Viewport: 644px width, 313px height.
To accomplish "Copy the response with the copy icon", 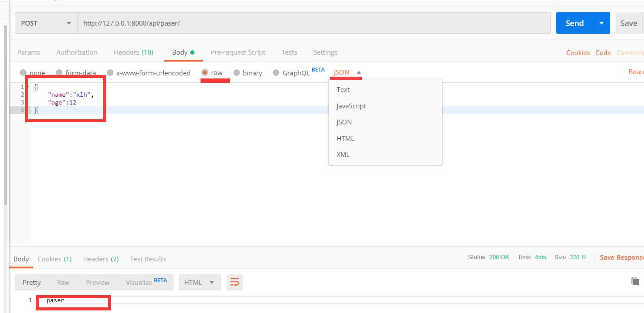I will tap(635, 281).
